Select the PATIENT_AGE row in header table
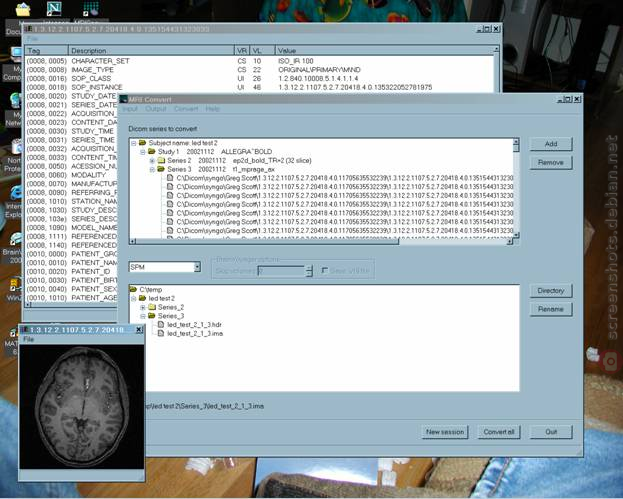 (x=72, y=298)
